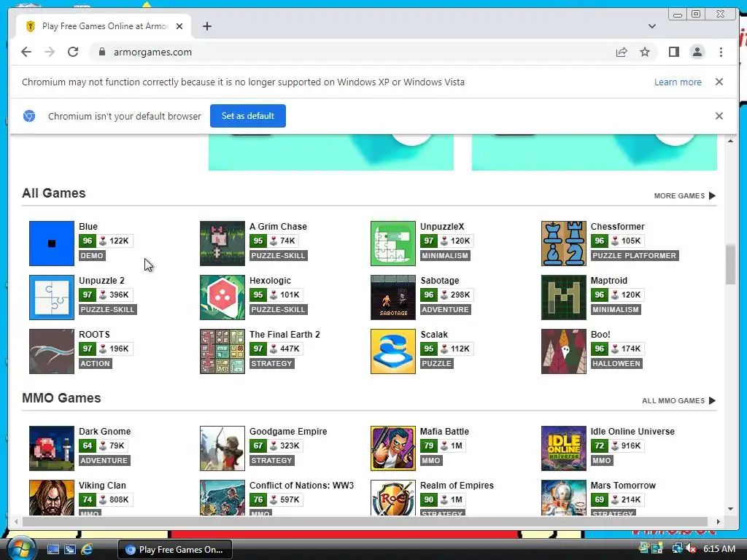The width and height of the screenshot is (747, 560).
Task: Click the muted volume tray icon
Action: [692, 548]
